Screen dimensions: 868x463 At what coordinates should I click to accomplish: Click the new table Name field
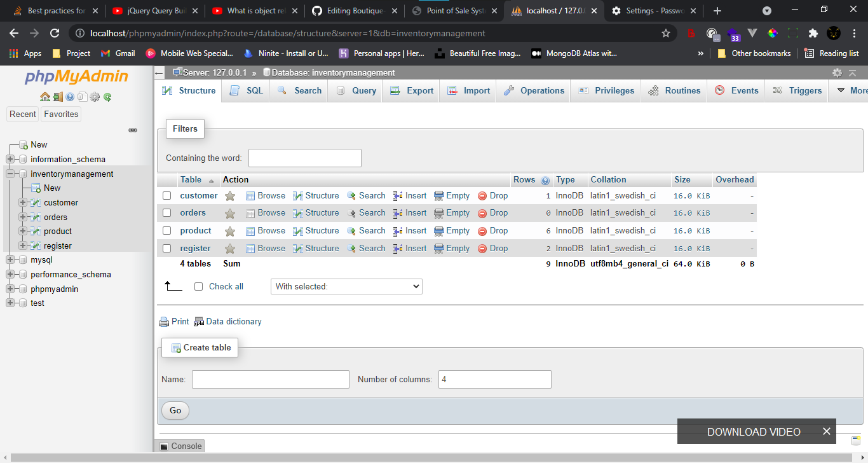pos(271,380)
